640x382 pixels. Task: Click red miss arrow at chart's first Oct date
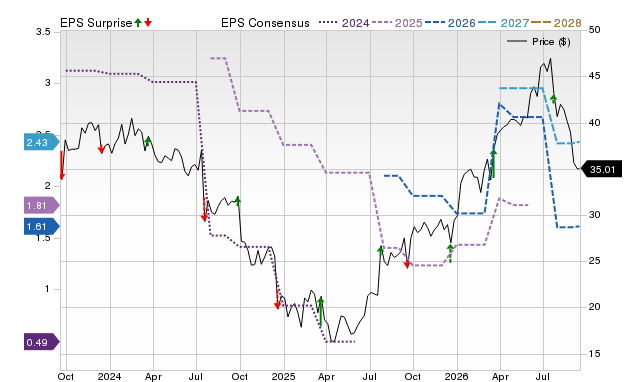coord(62,165)
